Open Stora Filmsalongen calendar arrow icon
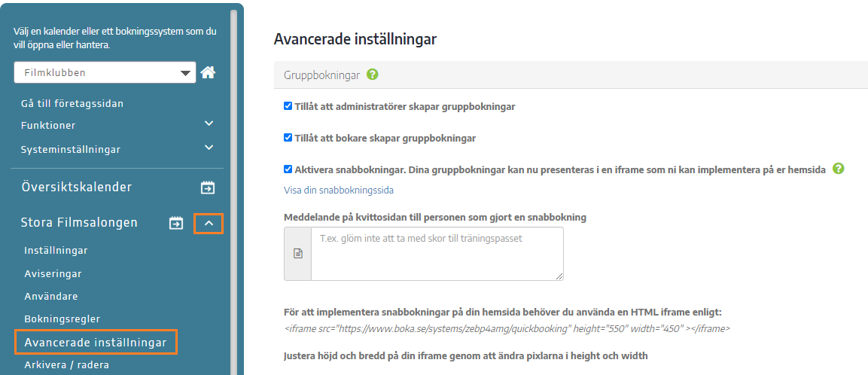Screen dimensions: 868x375 click(176, 223)
